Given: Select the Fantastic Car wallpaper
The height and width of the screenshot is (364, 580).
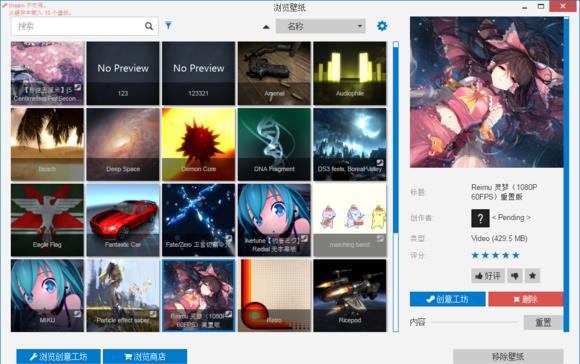Looking at the screenshot, I should click(x=123, y=220).
